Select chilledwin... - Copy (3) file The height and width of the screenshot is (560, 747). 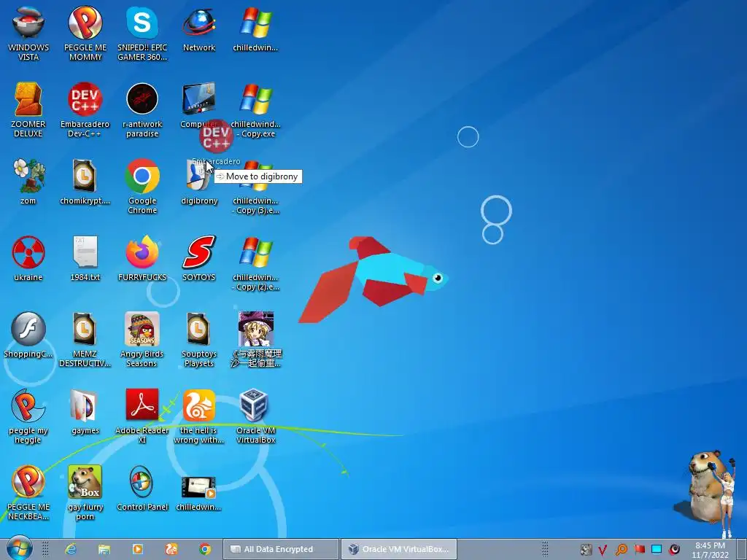click(x=256, y=187)
